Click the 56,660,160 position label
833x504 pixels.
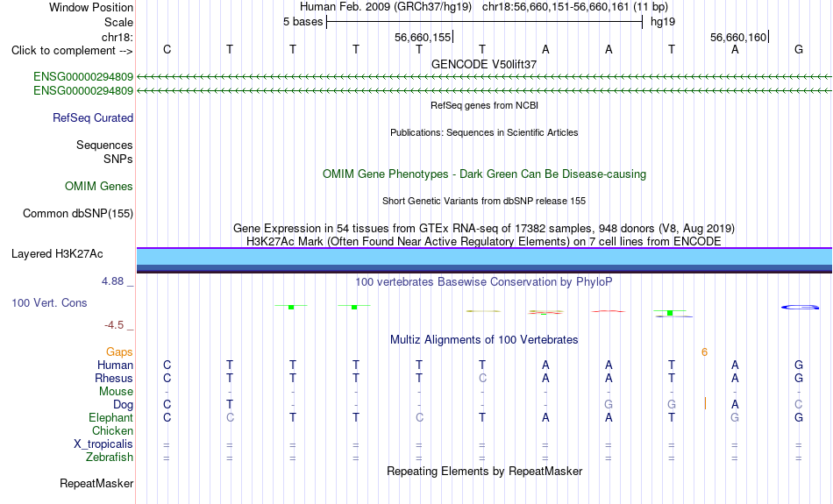tap(738, 37)
